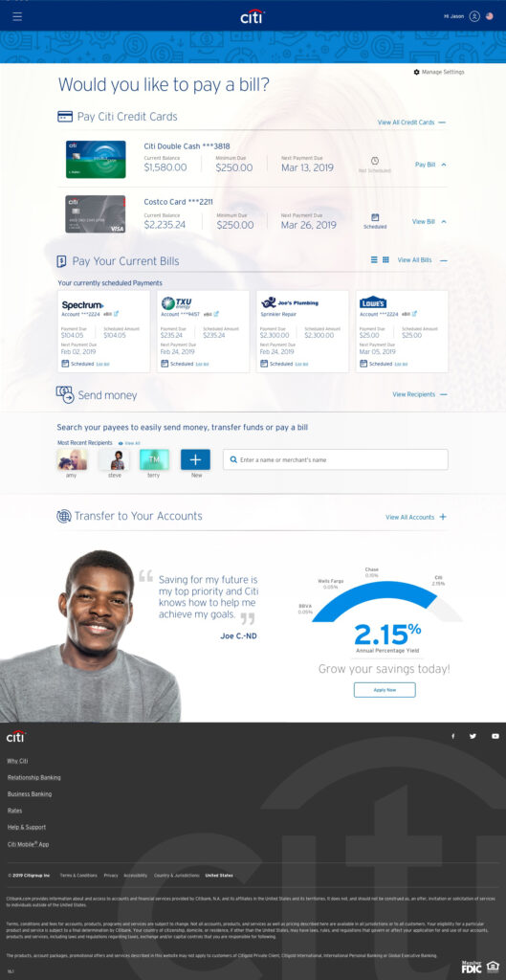Select amy from recent recipients
The height and width of the screenshot is (980, 506).
73,459
